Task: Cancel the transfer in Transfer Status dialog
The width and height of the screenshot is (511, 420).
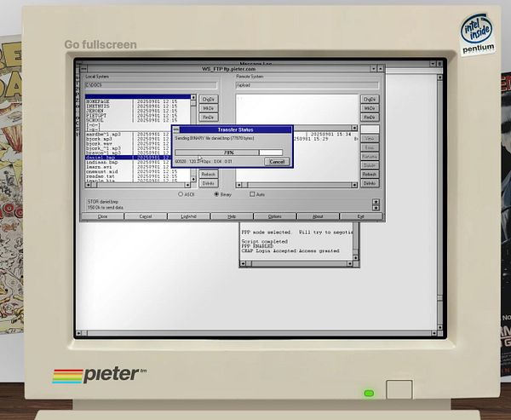Action: tap(277, 162)
